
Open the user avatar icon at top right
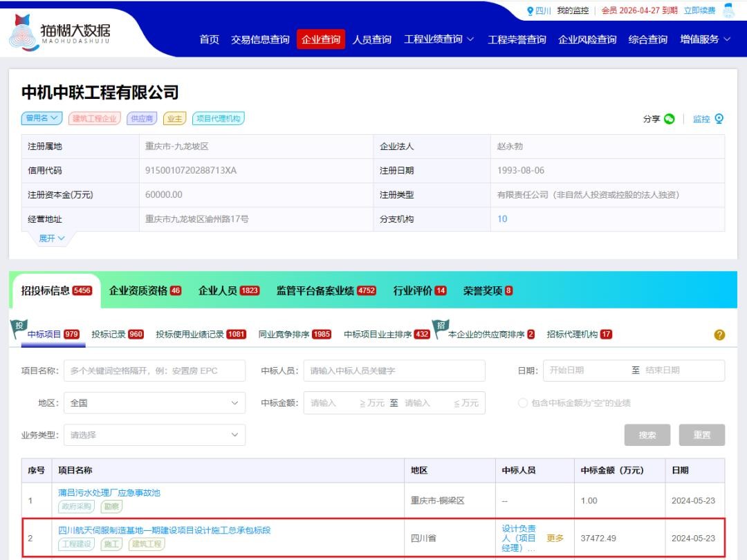pos(728,11)
